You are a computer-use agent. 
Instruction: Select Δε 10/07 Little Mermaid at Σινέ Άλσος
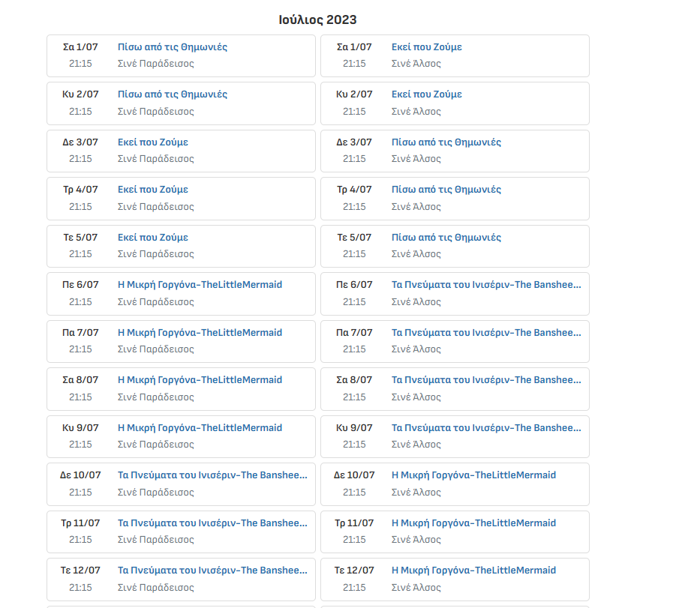pyautogui.click(x=473, y=475)
